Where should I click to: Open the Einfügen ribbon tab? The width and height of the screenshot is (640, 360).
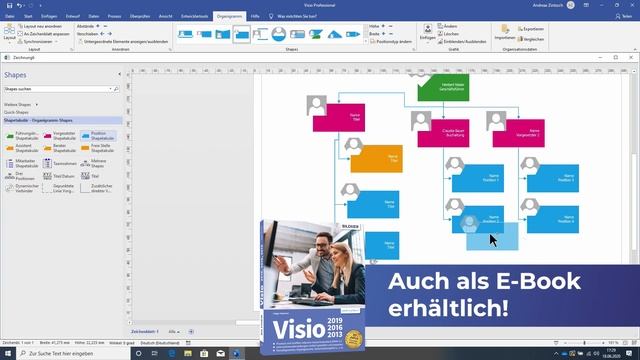pos(49,16)
